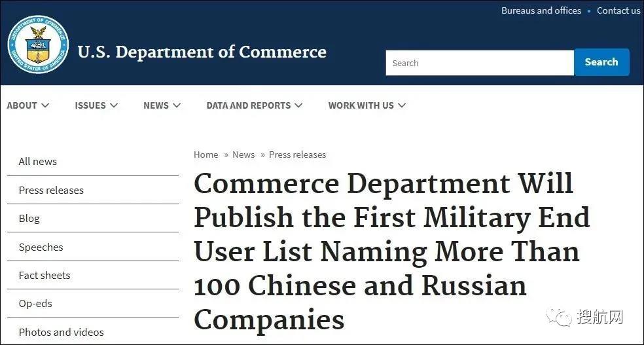Open the Blog sidebar item
644x345 pixels.
point(29,219)
